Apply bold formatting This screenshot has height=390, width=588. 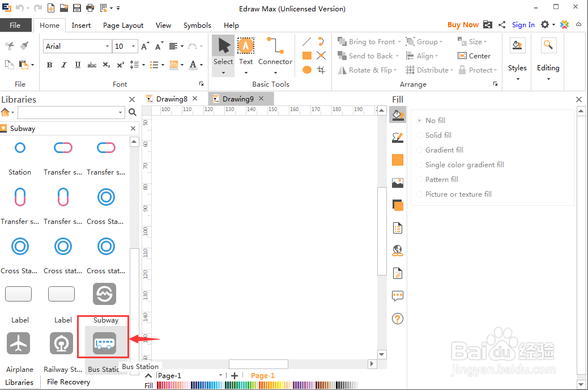pos(49,65)
